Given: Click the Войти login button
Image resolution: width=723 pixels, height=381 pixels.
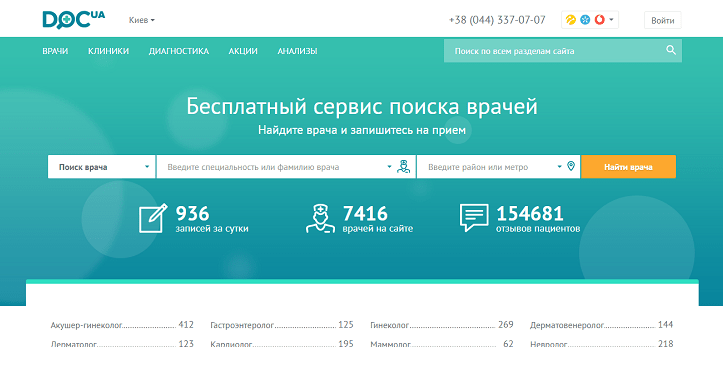Looking at the screenshot, I should pos(663,20).
